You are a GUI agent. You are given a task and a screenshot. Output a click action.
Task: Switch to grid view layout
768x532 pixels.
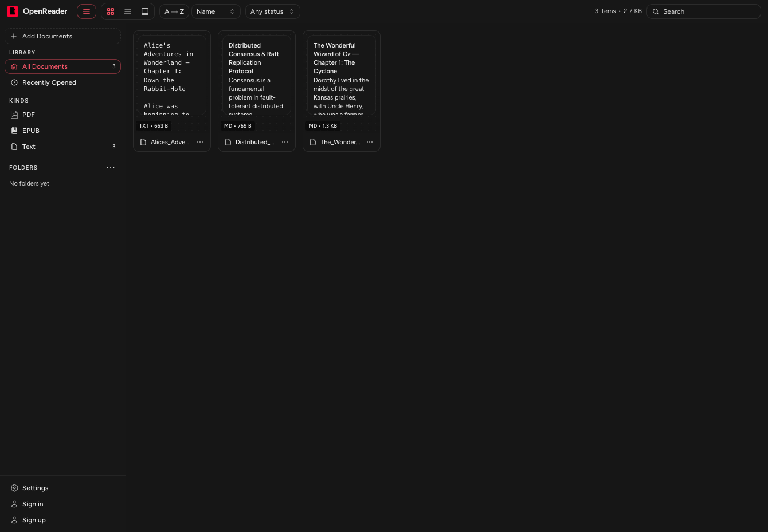click(111, 11)
